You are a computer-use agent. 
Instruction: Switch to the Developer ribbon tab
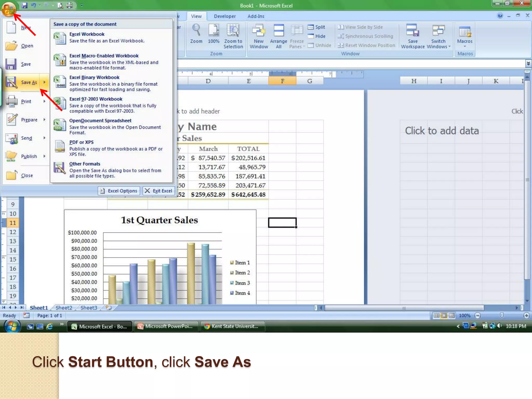[225, 16]
